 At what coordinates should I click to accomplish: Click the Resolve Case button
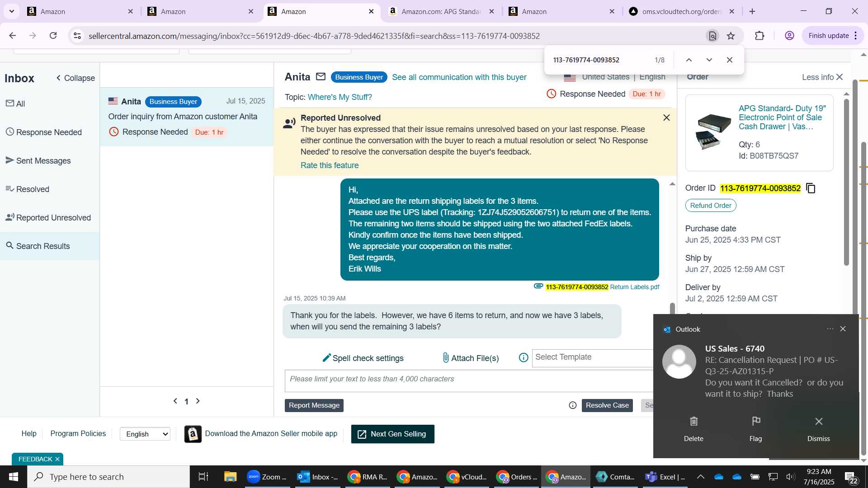click(607, 405)
